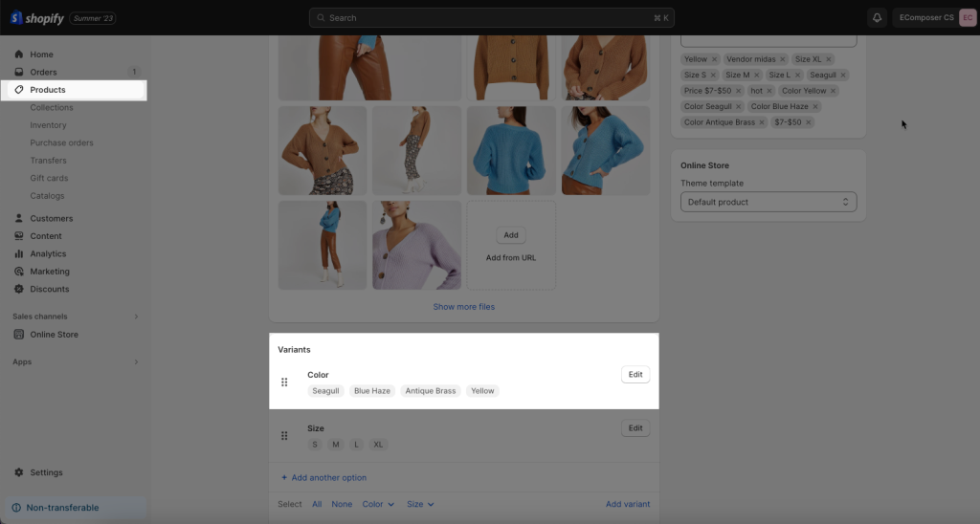Click the Products tag icon
Screen dimensions: 980x524
[x=19, y=89]
